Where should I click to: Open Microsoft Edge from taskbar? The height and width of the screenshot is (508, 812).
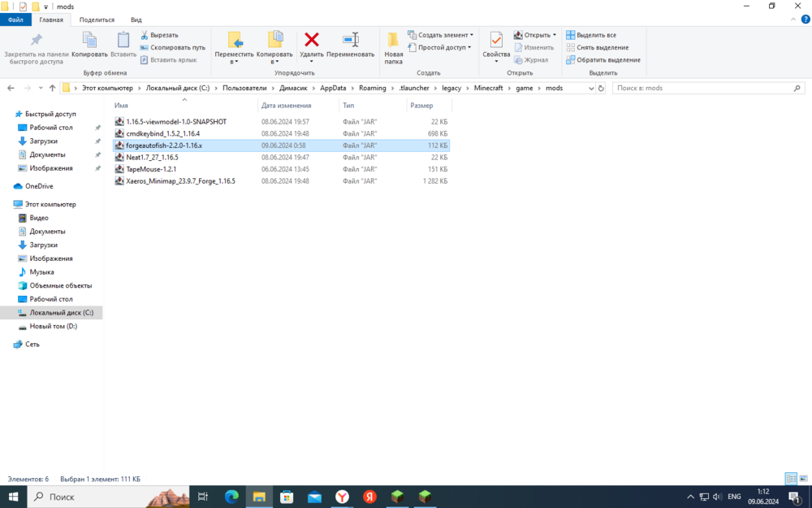(x=231, y=497)
